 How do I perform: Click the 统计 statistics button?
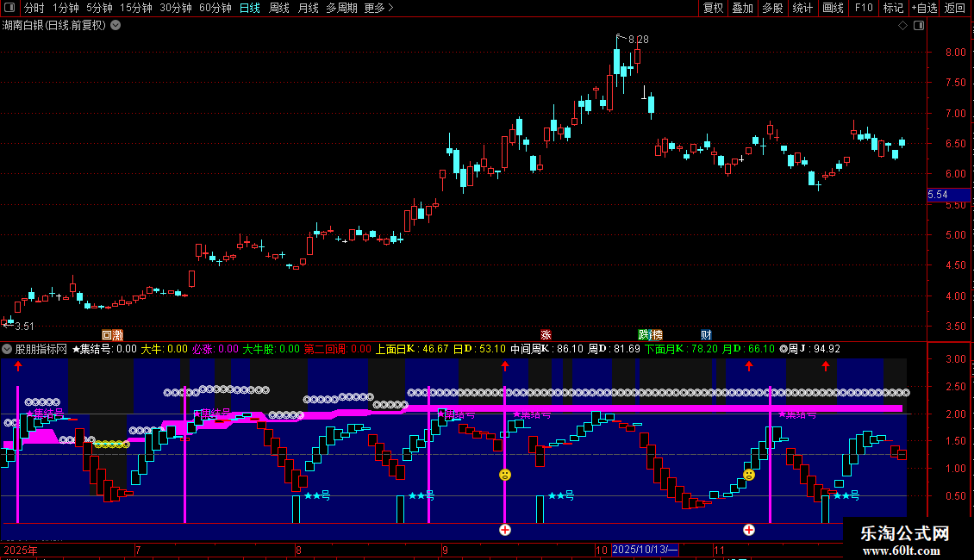(802, 8)
